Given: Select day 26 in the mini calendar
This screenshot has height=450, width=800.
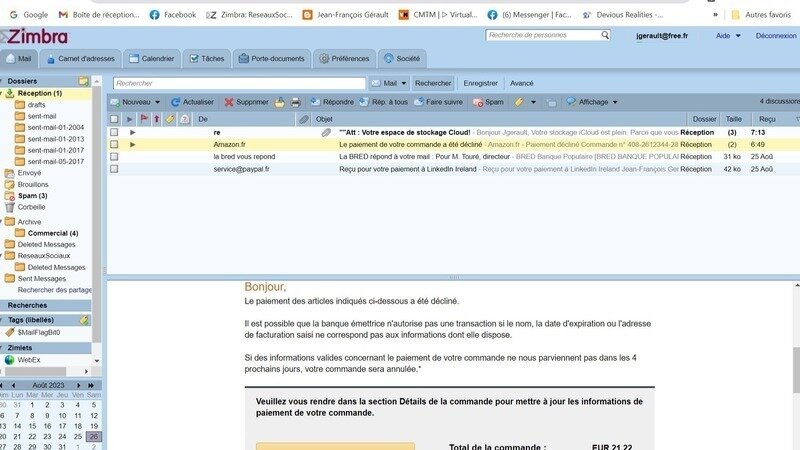Looking at the screenshot, I should click(x=93, y=437).
